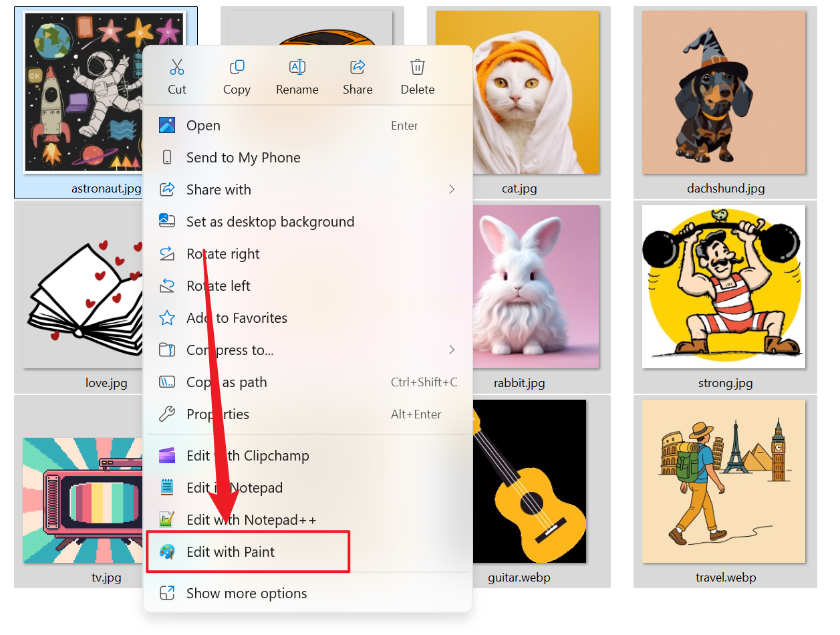Select Send to My Phone
840x635 pixels.
click(308, 157)
